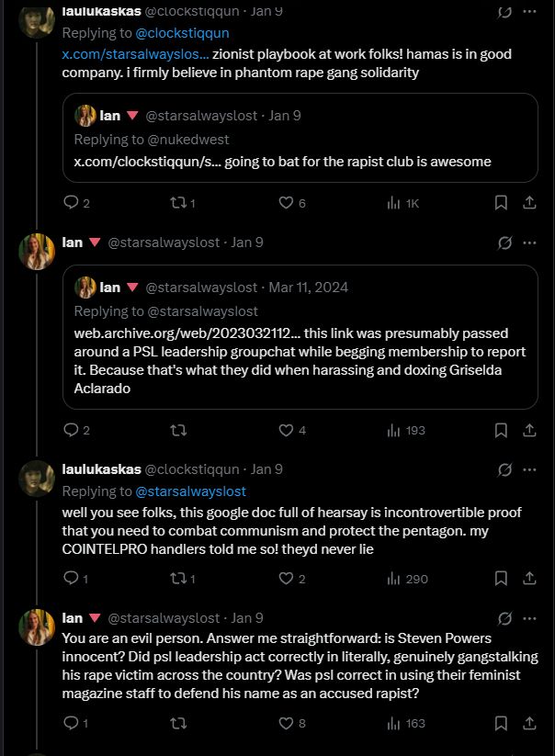Open Grok icon on COINTELPRO tweet

coord(504,469)
